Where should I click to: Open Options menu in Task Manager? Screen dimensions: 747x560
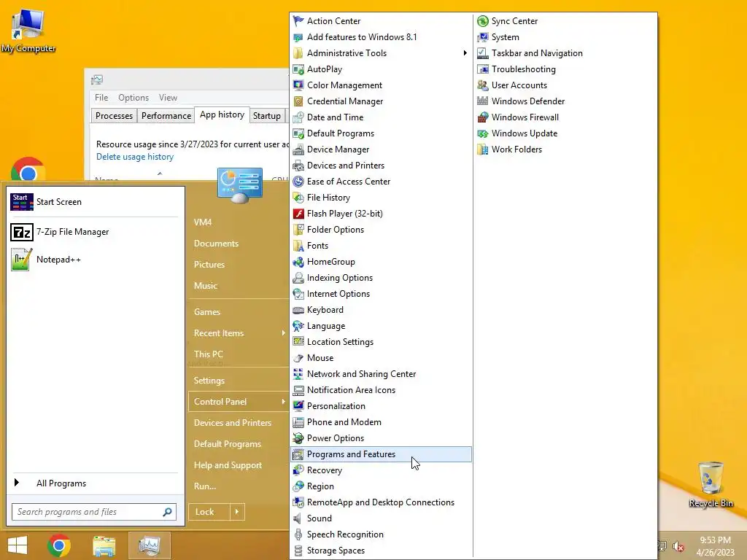coord(133,98)
